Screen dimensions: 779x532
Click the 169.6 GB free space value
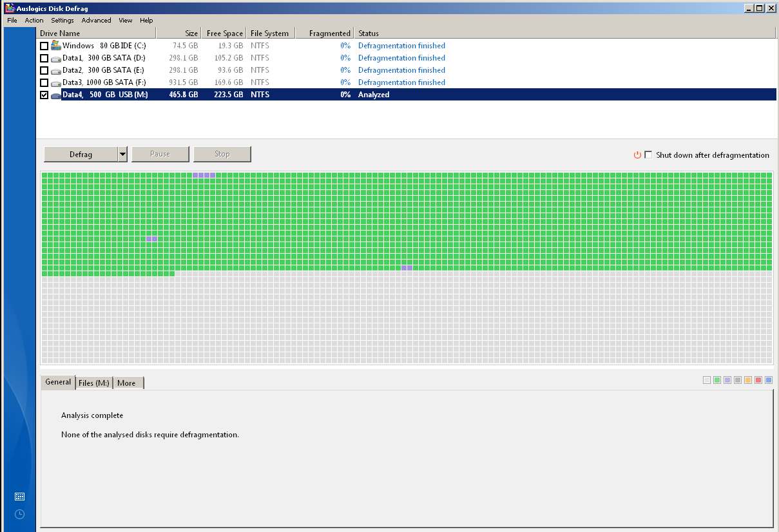[x=229, y=82]
